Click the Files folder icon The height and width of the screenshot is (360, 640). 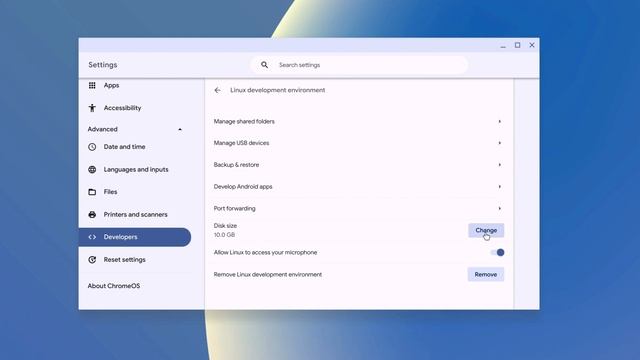92,192
